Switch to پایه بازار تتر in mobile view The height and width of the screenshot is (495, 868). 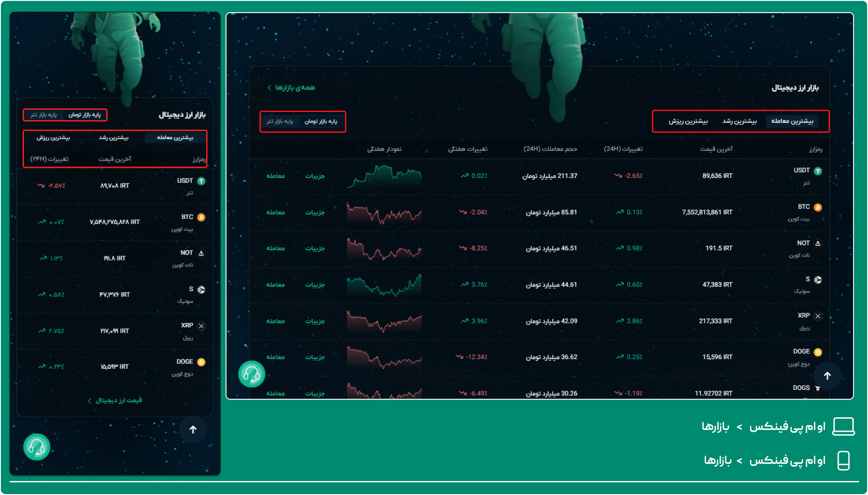[44, 115]
